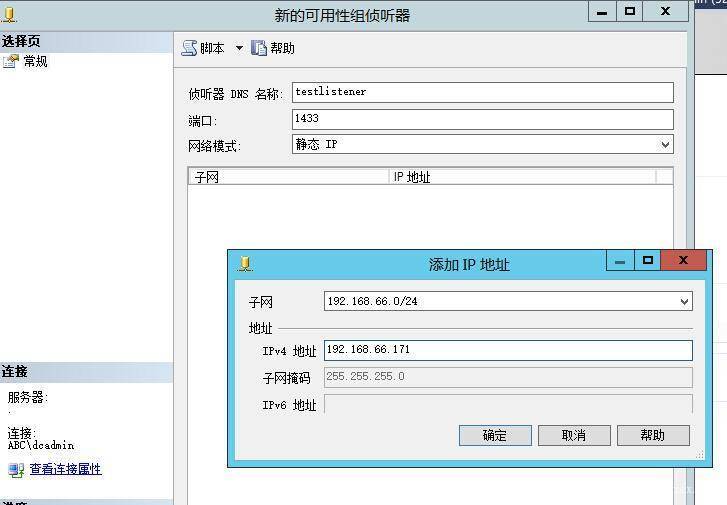Open the 脚本 dropdown arrow

click(x=239, y=48)
